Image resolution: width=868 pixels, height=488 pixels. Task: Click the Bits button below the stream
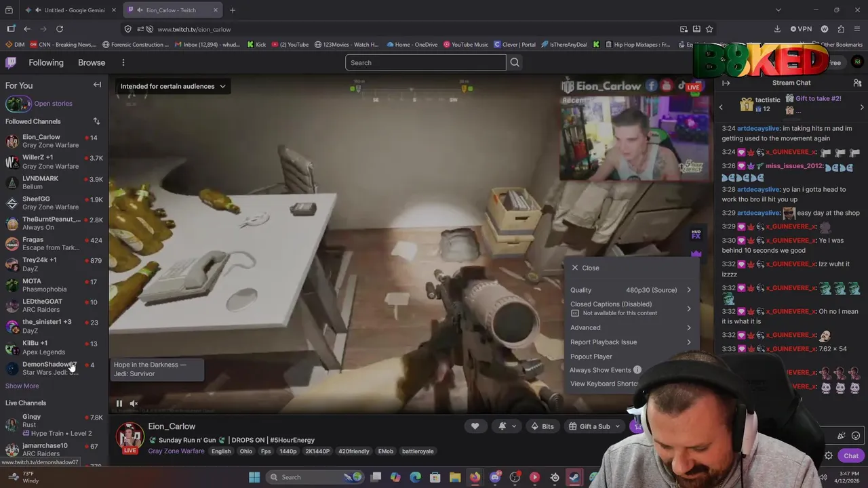[542, 426]
